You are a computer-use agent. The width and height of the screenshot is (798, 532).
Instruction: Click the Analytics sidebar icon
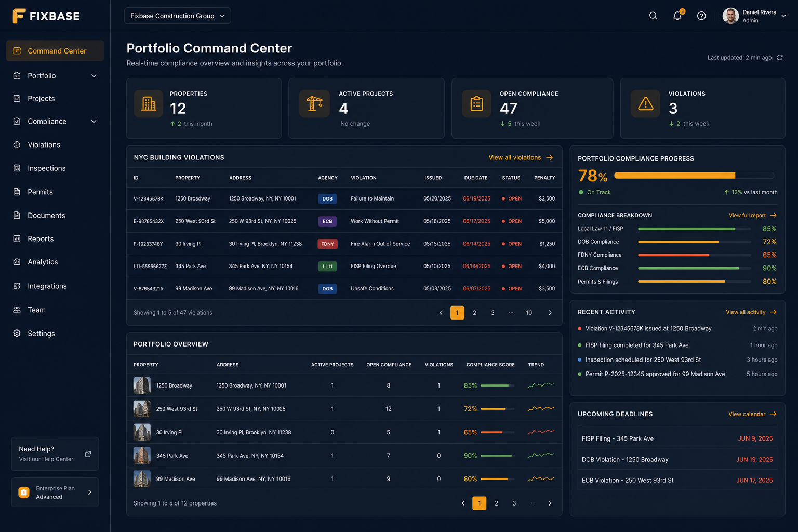coord(17,262)
